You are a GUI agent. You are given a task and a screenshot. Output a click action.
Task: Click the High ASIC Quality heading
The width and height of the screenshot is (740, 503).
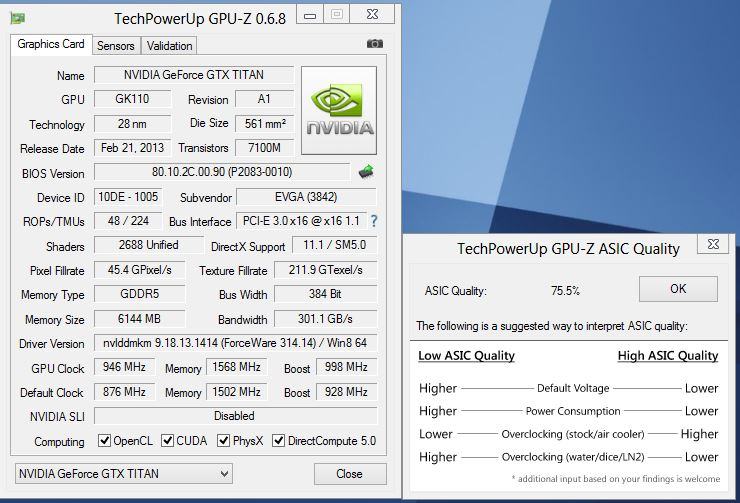click(668, 356)
